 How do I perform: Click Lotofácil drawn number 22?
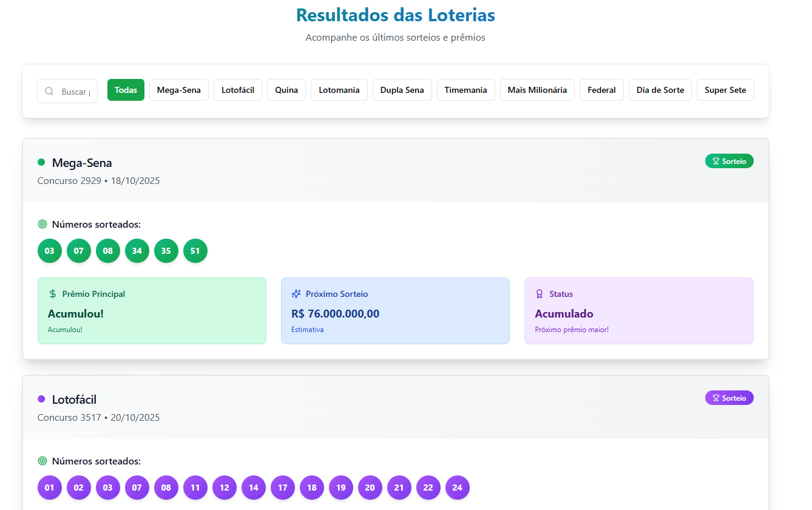pyautogui.click(x=428, y=488)
